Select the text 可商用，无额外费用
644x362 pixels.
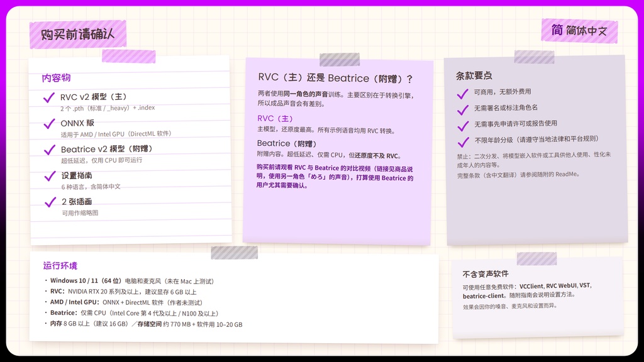click(502, 92)
